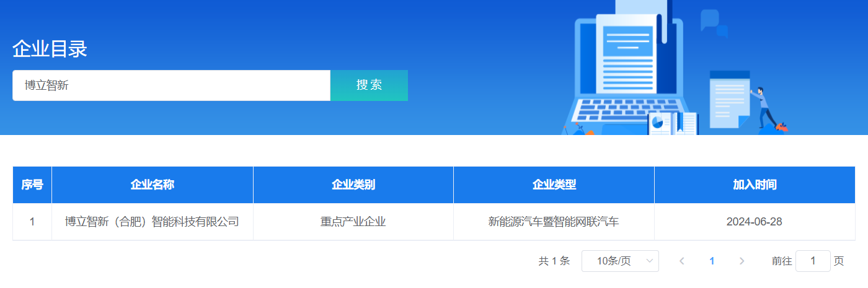This screenshot has width=868, height=288.
Task: Click the 重点产业企业 category cell
Action: click(353, 222)
